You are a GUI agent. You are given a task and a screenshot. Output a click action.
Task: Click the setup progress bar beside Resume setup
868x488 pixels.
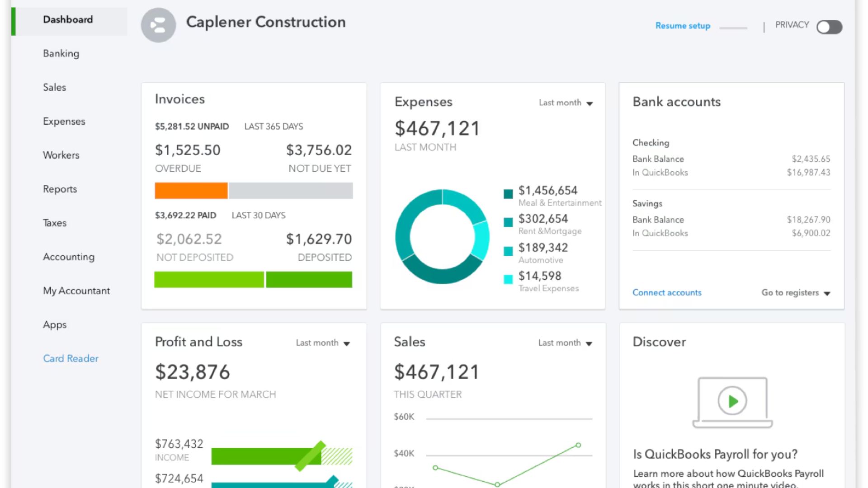pos(733,28)
